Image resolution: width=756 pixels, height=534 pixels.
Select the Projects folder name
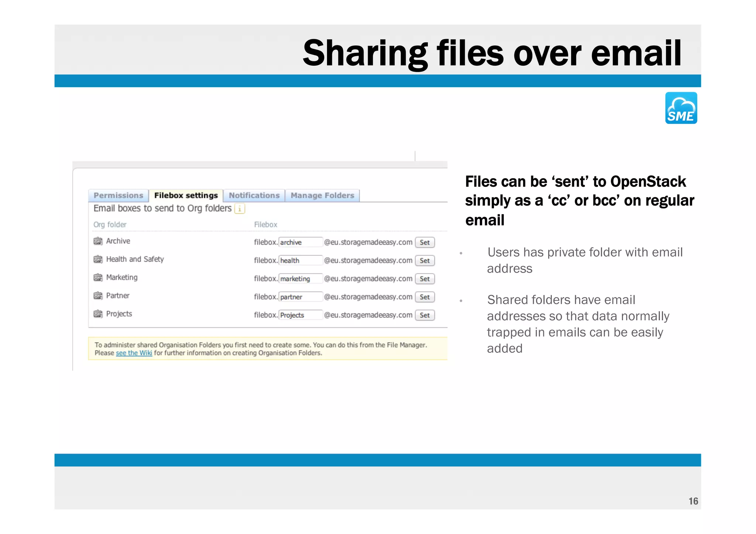(x=119, y=314)
